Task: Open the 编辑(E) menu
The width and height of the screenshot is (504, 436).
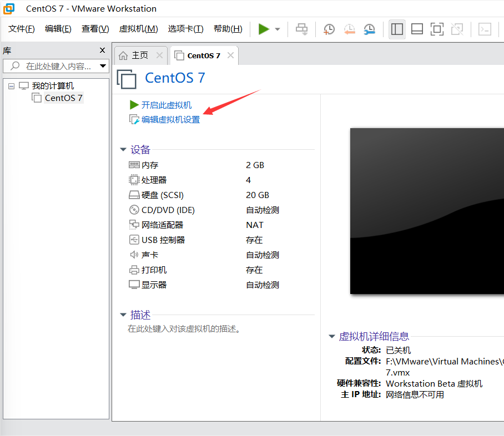Action: [58, 29]
